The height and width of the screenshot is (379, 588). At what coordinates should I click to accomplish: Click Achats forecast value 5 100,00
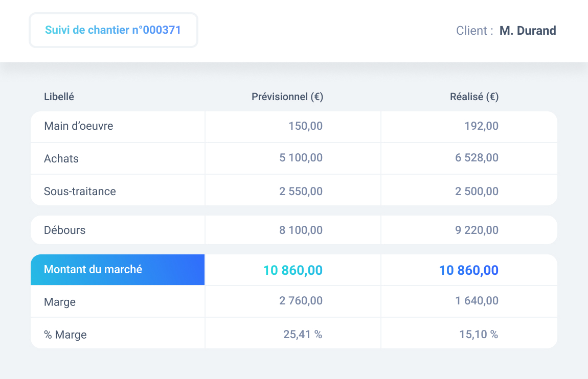pos(301,158)
